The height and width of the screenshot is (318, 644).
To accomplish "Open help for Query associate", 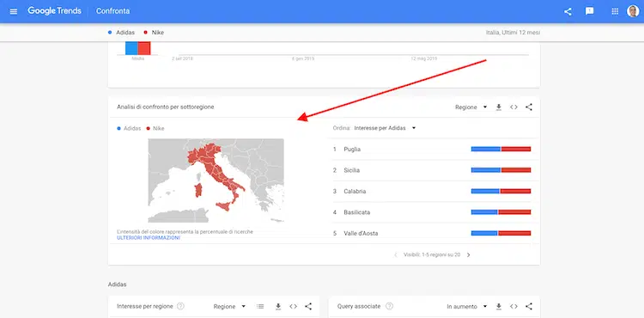I will click(389, 306).
